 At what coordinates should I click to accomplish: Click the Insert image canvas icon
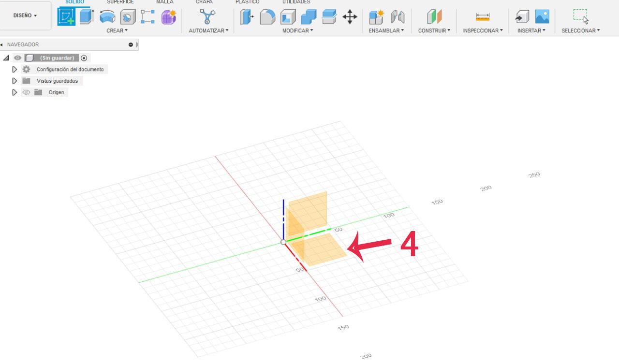coord(542,17)
